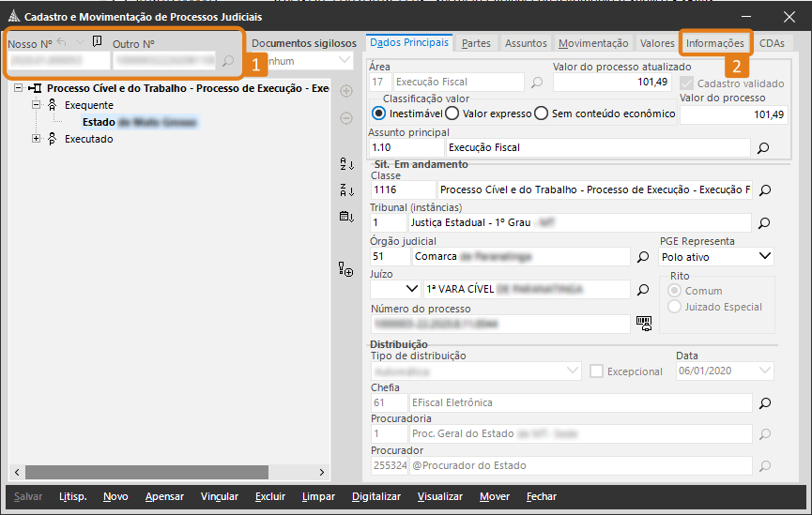
Task: Click the barcode icon beside Número do processo
Action: (x=643, y=323)
